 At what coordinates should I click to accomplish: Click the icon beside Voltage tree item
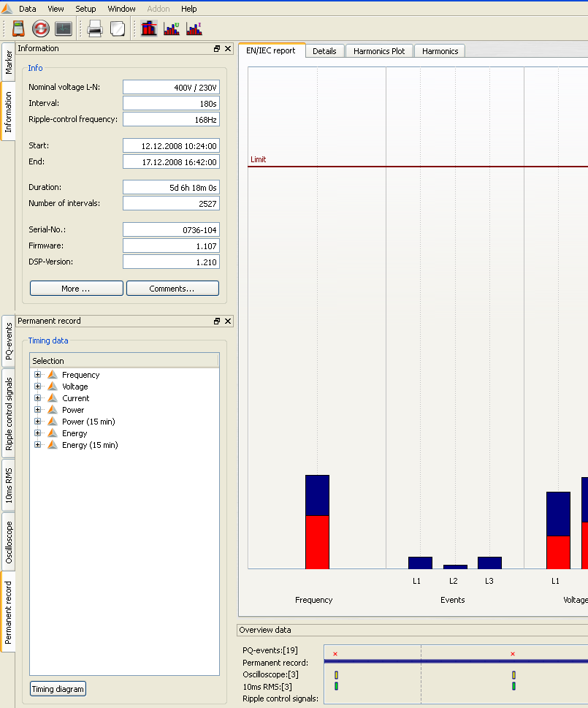(x=53, y=386)
